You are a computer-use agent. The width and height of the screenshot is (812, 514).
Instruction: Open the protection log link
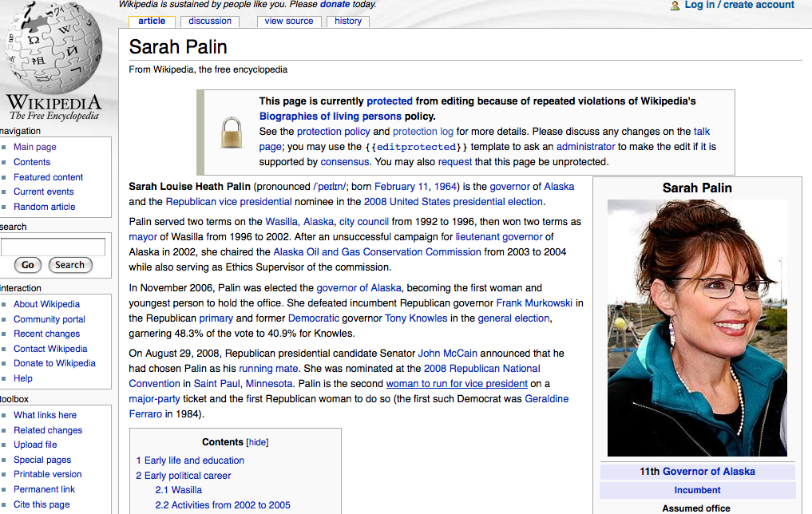pyautogui.click(x=422, y=132)
